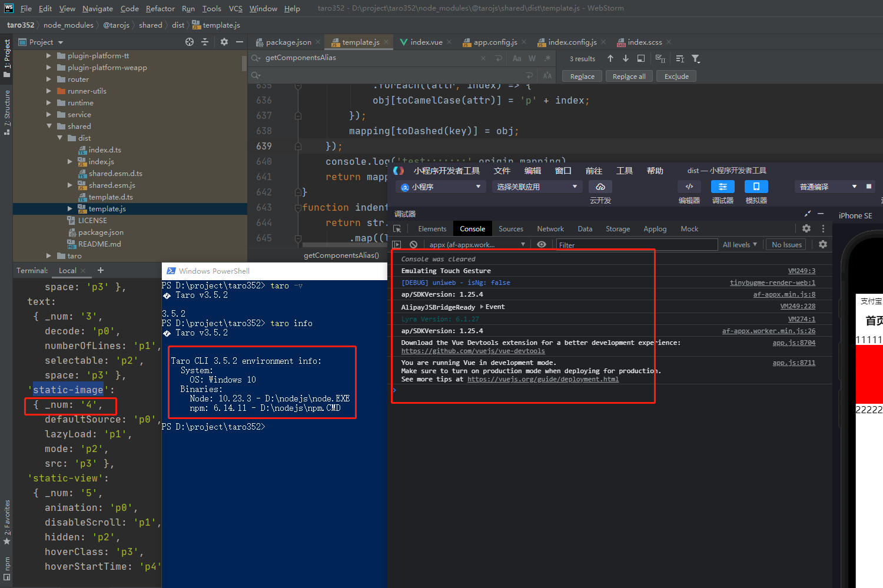
Task: Hide the Project tool window
Action: pyautogui.click(x=240, y=42)
